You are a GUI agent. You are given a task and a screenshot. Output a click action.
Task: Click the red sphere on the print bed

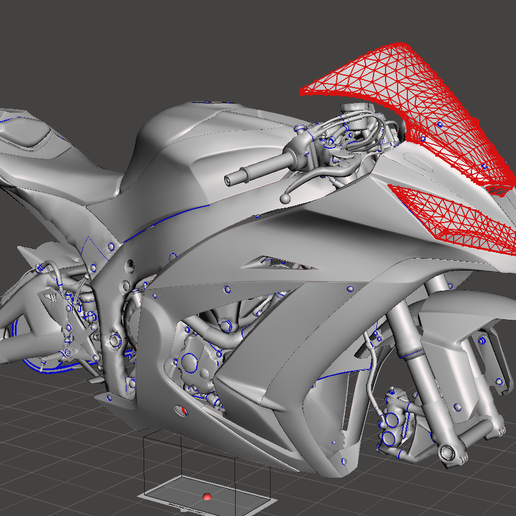(207, 497)
